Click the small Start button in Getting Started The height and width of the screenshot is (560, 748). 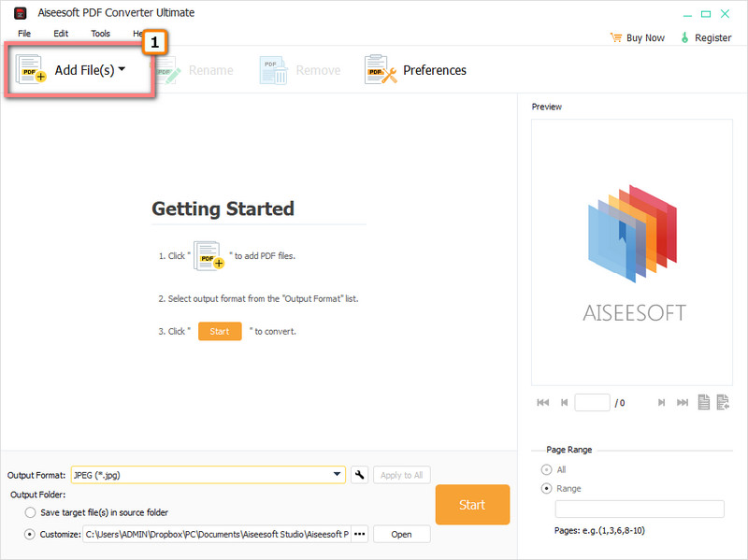(x=220, y=331)
